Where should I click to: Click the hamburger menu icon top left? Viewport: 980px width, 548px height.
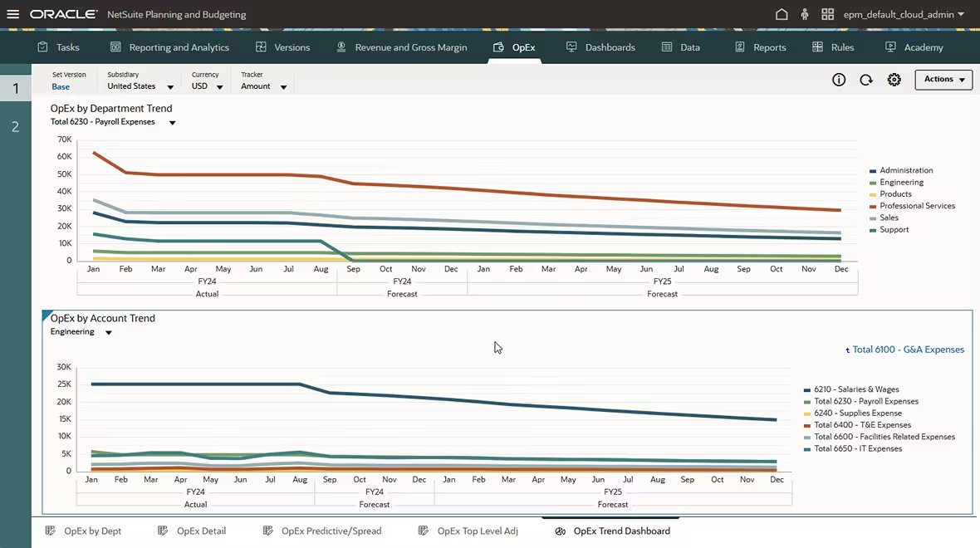pos(12,13)
